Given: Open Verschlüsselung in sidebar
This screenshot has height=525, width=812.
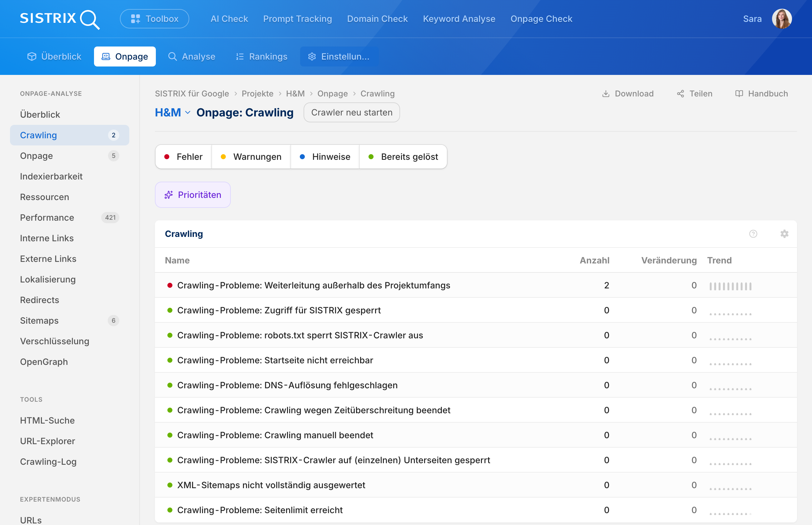Looking at the screenshot, I should point(70,341).
